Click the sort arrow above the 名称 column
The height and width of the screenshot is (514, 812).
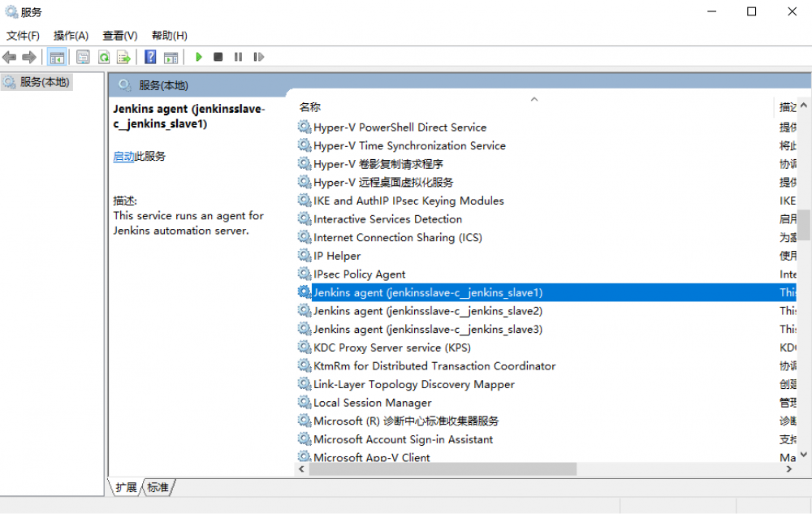[x=534, y=98]
